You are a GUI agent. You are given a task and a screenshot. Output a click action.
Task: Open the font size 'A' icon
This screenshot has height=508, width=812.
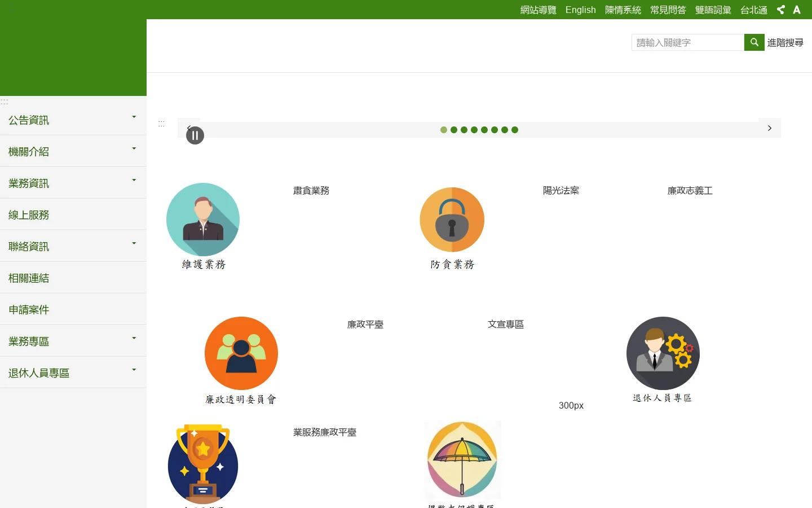(x=797, y=10)
